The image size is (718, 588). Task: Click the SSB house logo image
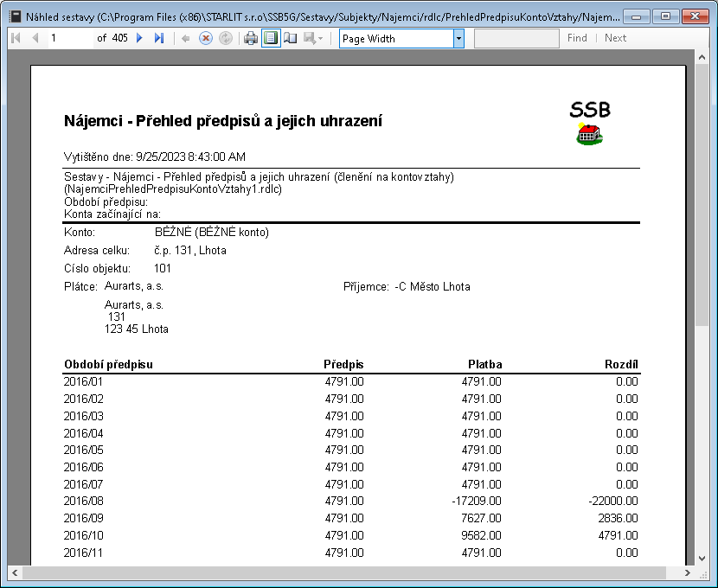click(x=589, y=132)
